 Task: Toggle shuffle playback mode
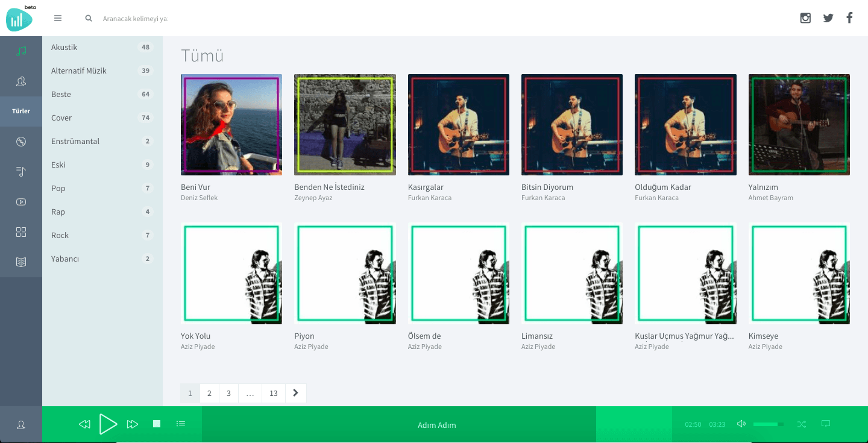[x=801, y=424]
